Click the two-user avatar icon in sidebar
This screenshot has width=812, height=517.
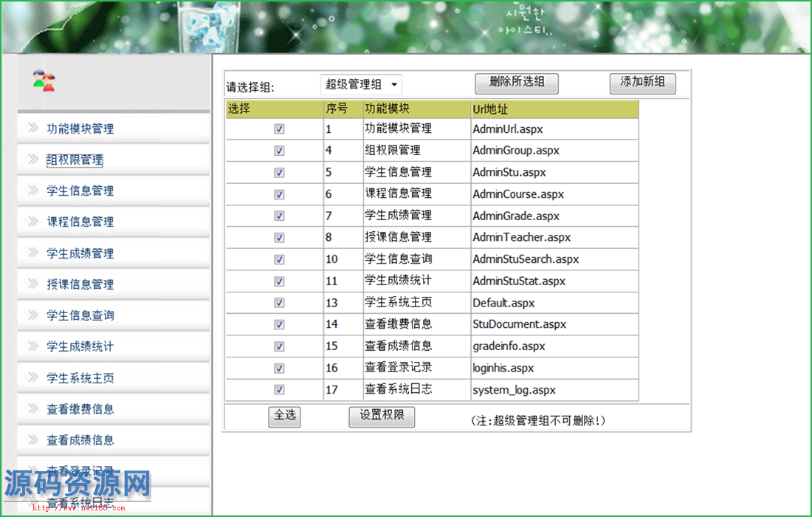coord(44,81)
